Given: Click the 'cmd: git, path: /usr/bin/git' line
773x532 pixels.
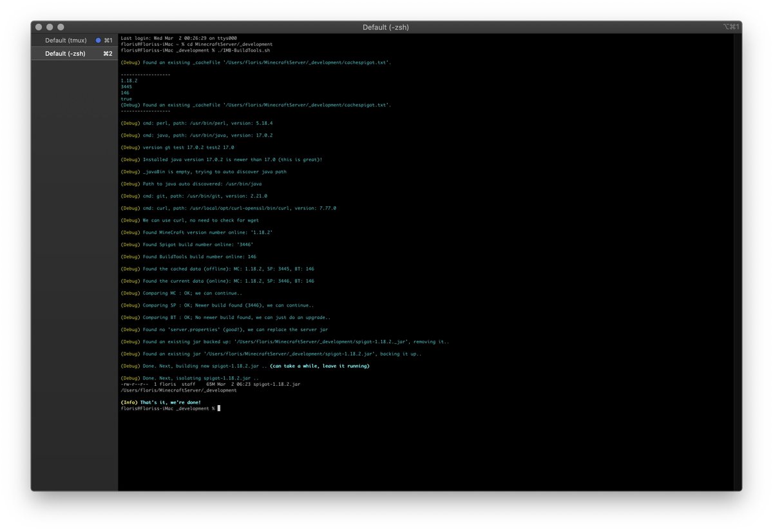Looking at the screenshot, I should tap(194, 196).
